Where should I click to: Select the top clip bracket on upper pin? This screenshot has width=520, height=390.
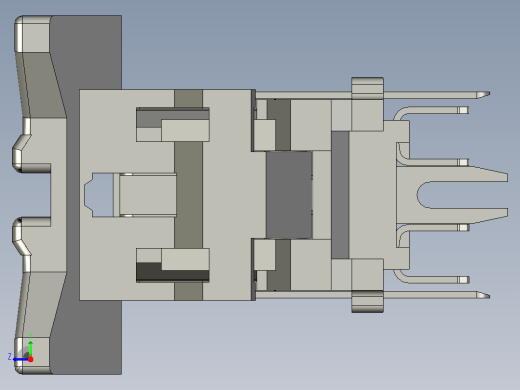tap(367, 88)
